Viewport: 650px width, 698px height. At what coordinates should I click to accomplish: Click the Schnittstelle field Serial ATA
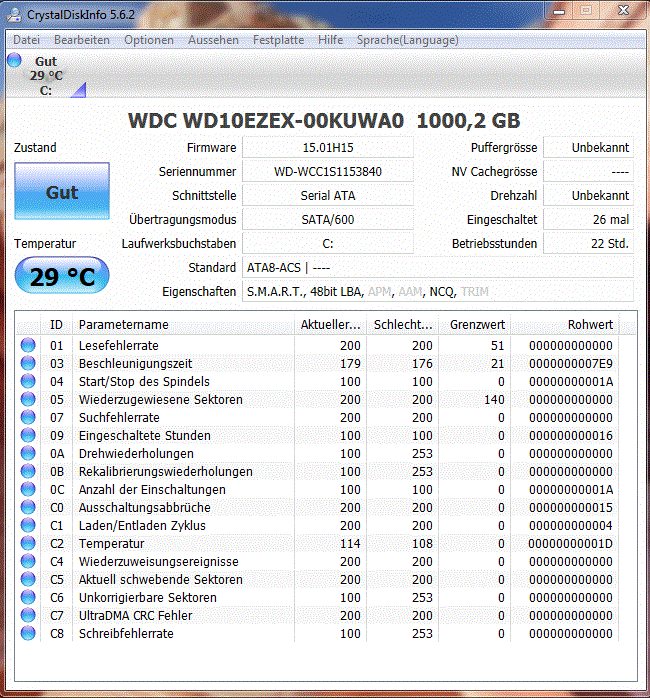pyautogui.click(x=328, y=195)
